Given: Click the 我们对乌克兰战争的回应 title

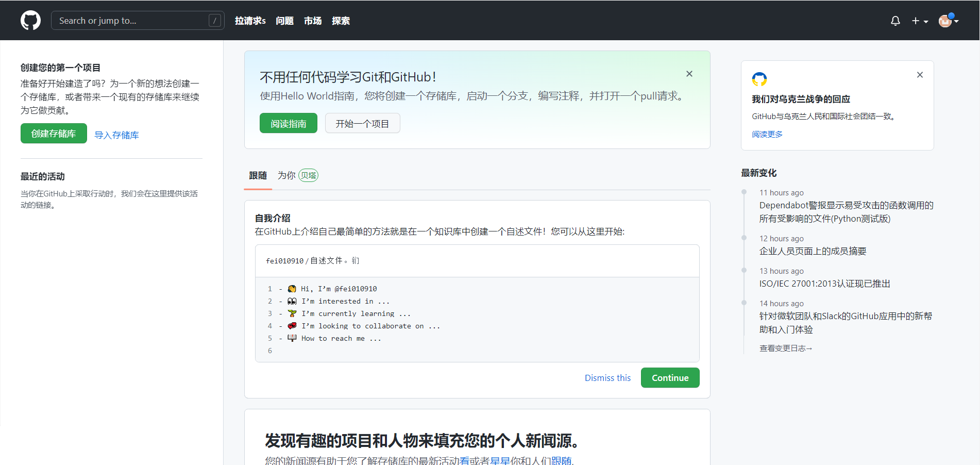Looking at the screenshot, I should (801, 99).
